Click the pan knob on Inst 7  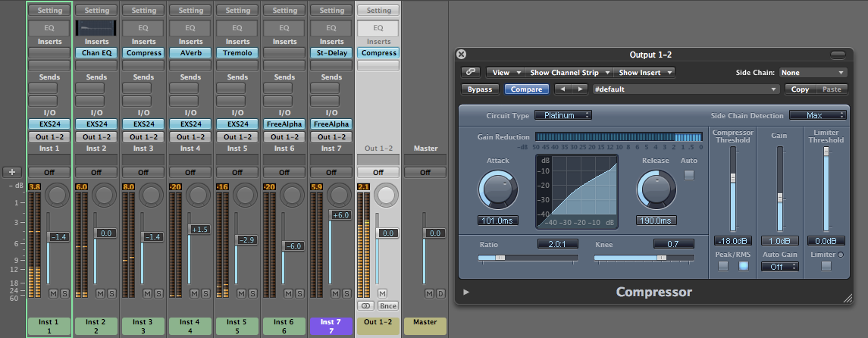pyautogui.click(x=340, y=195)
